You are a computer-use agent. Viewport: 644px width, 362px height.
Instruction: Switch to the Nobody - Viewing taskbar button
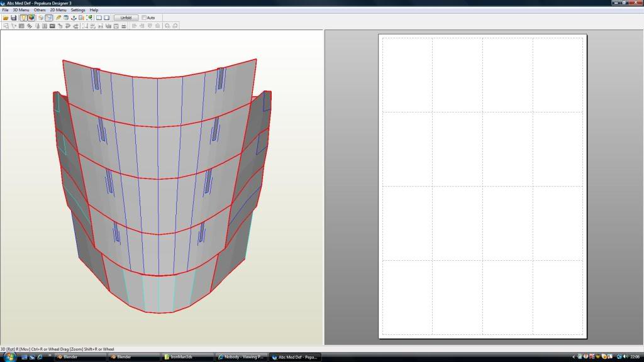point(241,357)
